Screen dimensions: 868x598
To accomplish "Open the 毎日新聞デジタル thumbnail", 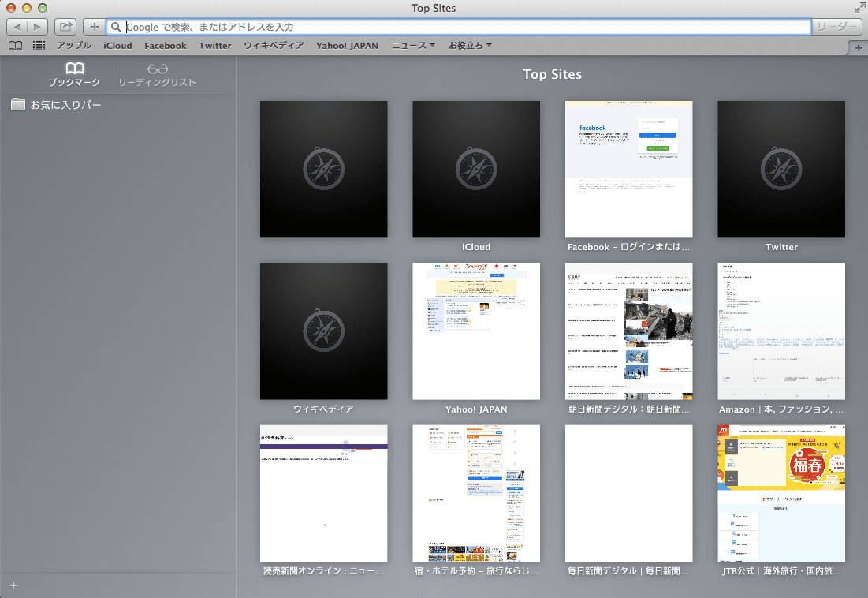I will tap(629, 493).
